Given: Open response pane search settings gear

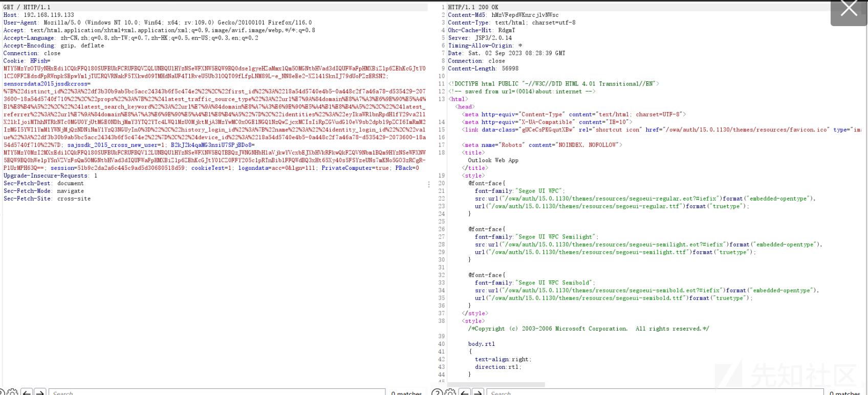Looking at the screenshot, I should click(x=450, y=392).
